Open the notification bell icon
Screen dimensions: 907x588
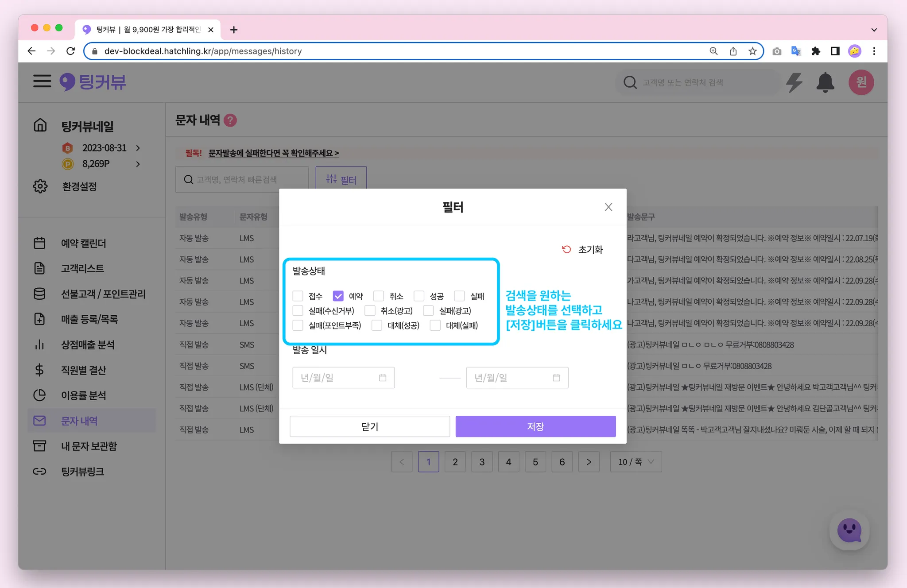coord(825,82)
